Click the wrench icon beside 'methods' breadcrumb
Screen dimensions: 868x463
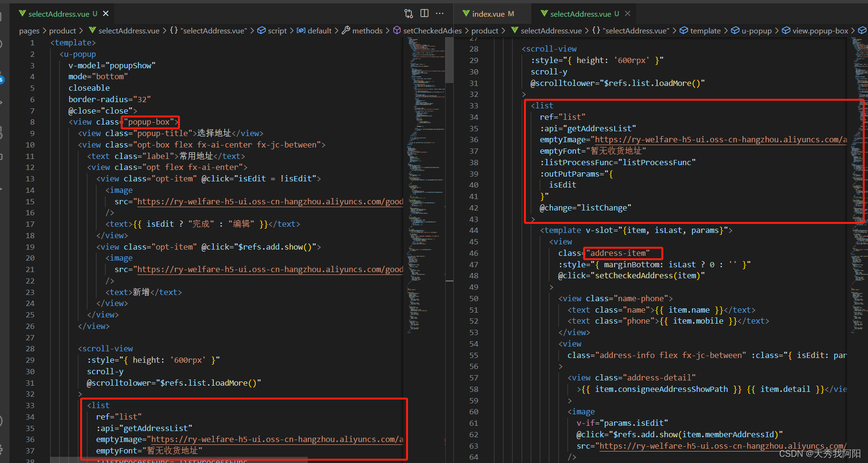(346, 31)
